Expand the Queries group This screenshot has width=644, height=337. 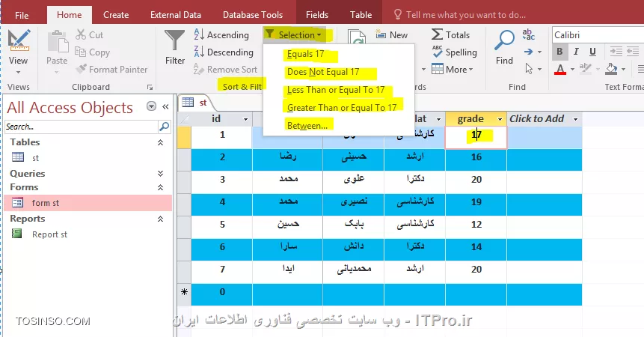pyautogui.click(x=160, y=174)
